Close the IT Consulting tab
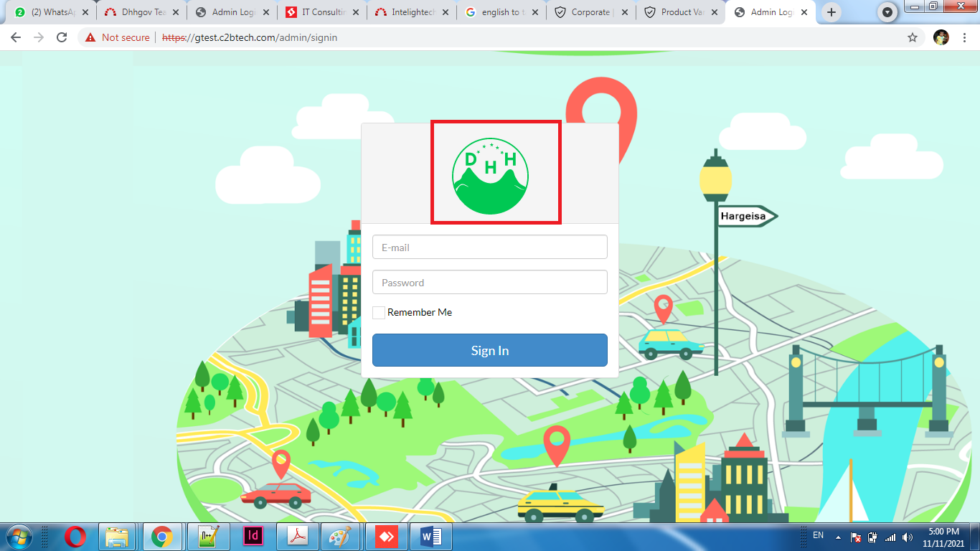This screenshot has width=980, height=551. [356, 12]
